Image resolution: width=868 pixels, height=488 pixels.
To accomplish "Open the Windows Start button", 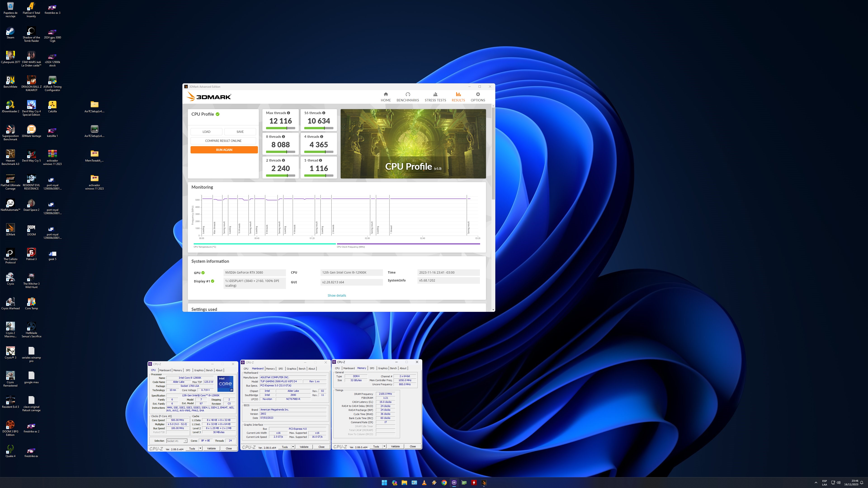I will (384, 483).
